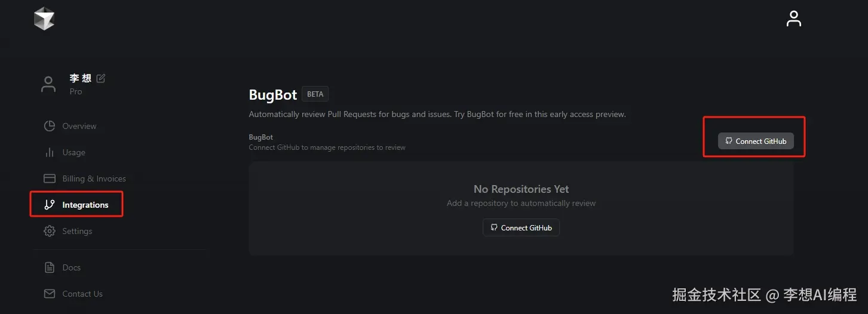868x314 pixels.
Task: Click the "Automatically review Pull Requests" description
Action: [x=437, y=114]
